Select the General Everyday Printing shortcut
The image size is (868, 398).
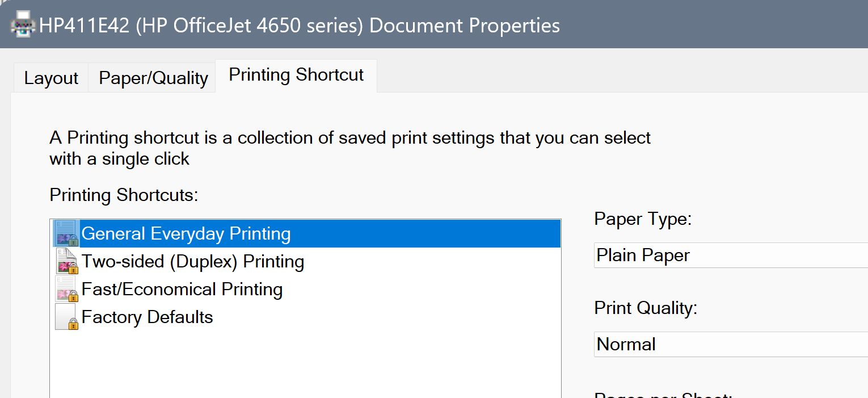pyautogui.click(x=186, y=233)
